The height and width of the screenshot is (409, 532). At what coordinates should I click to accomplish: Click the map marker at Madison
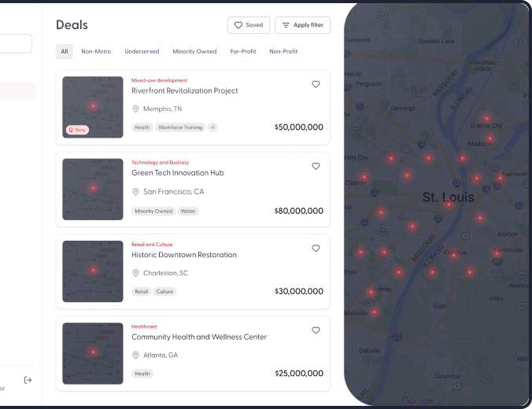point(490,138)
